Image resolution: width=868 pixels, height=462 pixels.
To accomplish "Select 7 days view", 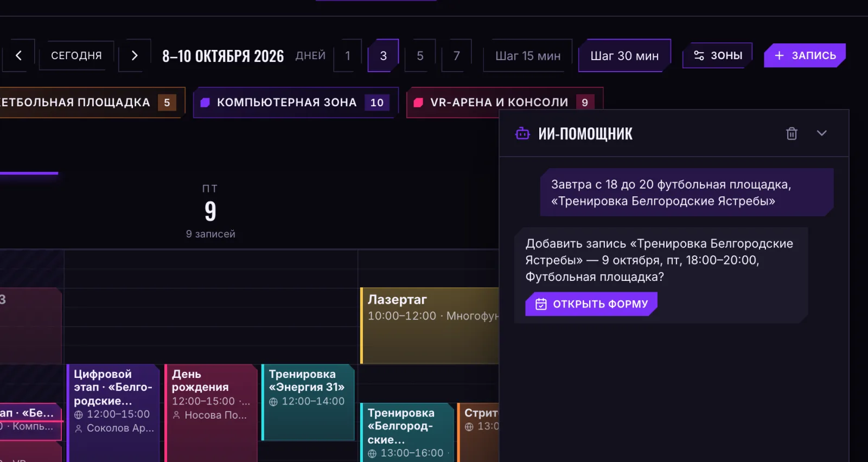I will coord(457,55).
